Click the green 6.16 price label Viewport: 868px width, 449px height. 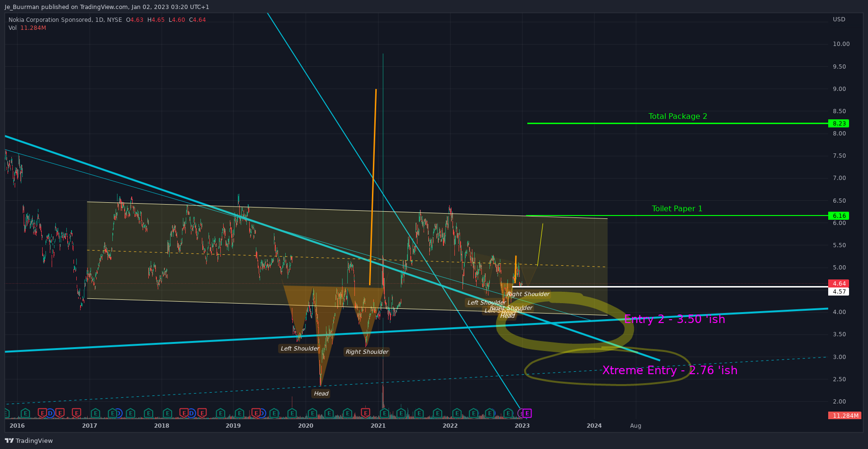839,216
